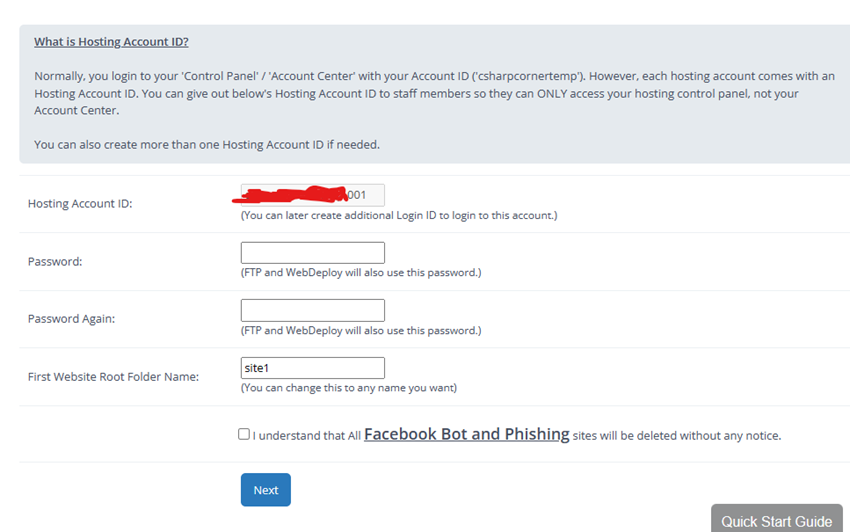Viewport: 850px width, 532px height.
Task: Open the Facebook Bot and Phishing link
Action: 466,434
